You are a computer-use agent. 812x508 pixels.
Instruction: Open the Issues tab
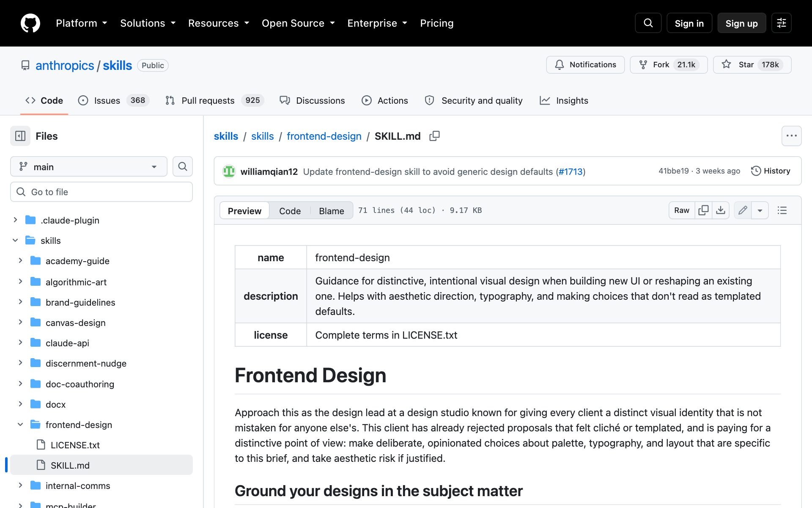pos(113,100)
